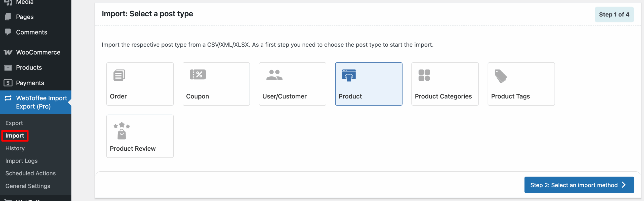
Task: Choose the User/Customer post type label
Action: (285, 96)
